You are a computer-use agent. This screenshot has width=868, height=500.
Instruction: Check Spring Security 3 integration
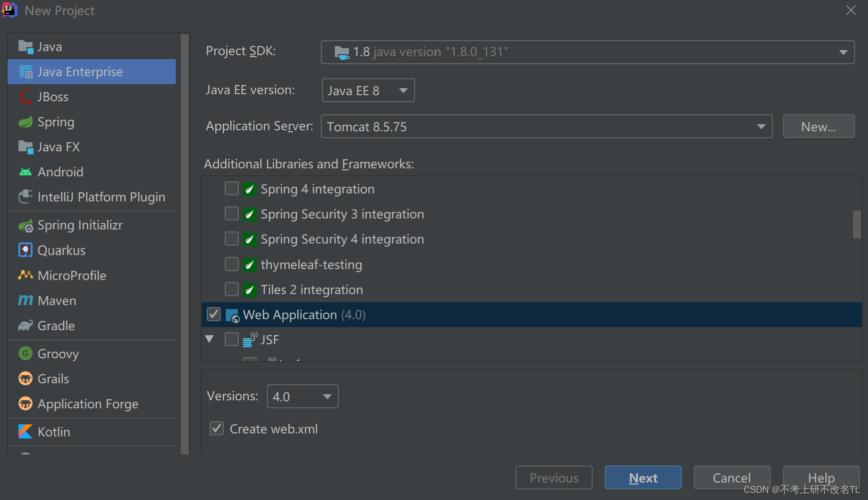pos(232,213)
